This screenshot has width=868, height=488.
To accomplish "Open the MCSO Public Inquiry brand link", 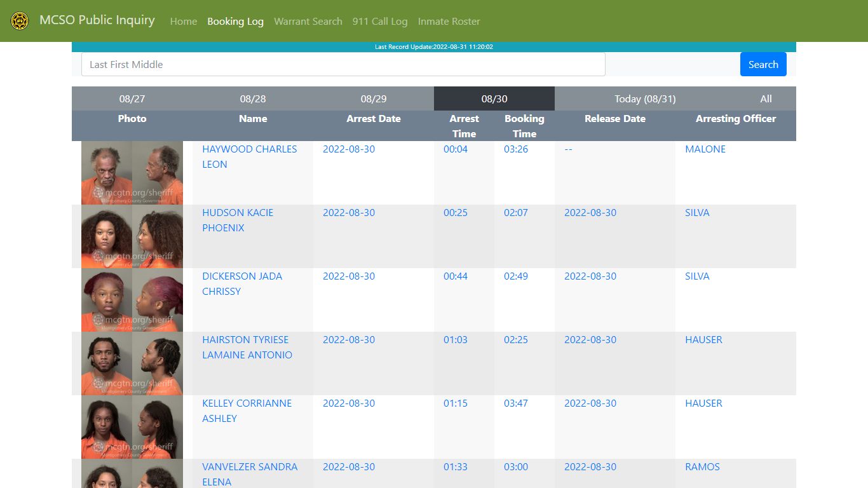I will 97,20.
